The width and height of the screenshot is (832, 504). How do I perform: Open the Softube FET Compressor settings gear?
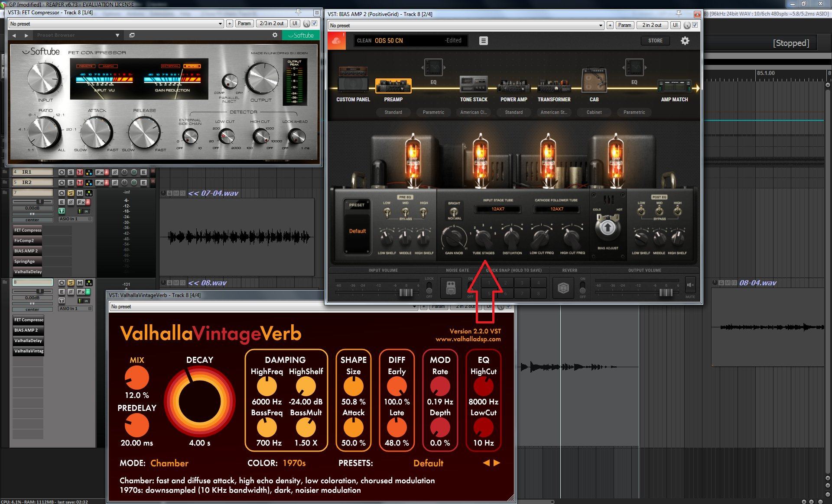(x=275, y=35)
